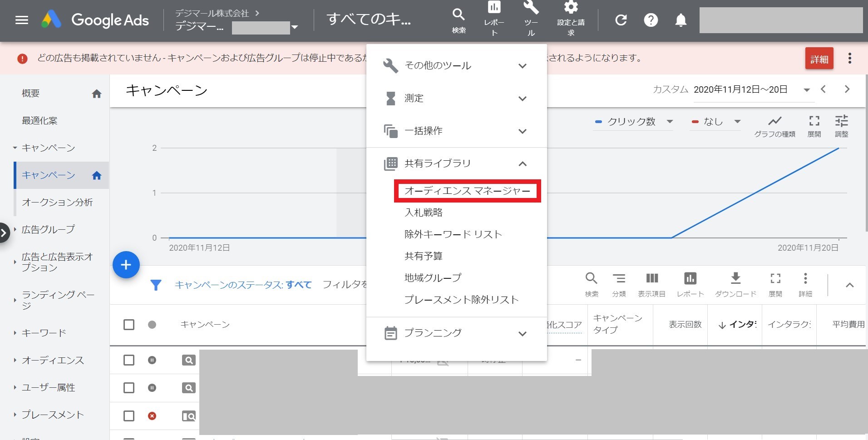This screenshot has width=868, height=440.
Task: Click the chart 調整 adjust icon
Action: pyautogui.click(x=841, y=126)
